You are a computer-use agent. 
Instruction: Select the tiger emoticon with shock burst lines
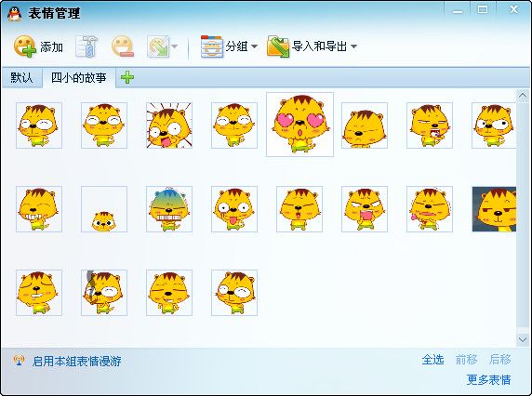(169, 125)
